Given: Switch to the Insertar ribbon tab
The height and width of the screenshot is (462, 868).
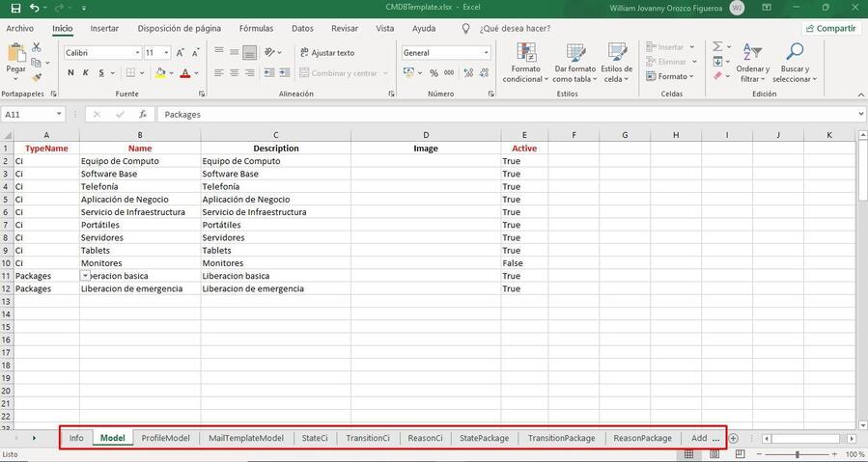Looking at the screenshot, I should [104, 28].
